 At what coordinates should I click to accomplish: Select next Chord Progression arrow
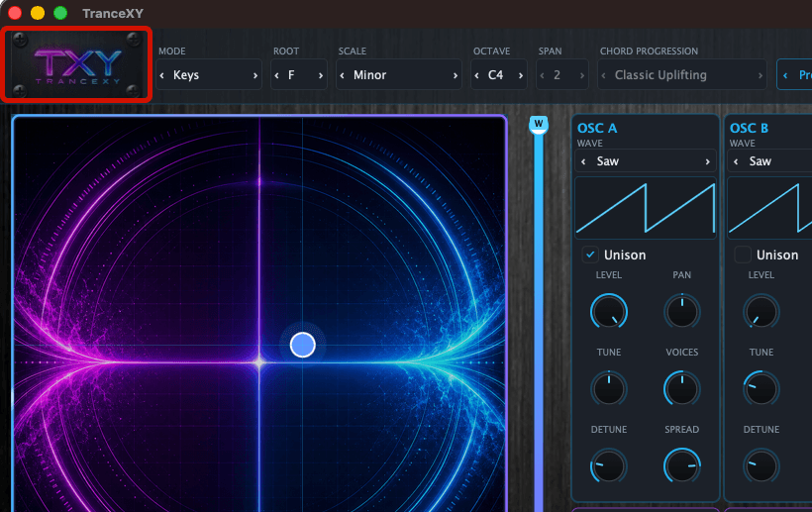[761, 75]
